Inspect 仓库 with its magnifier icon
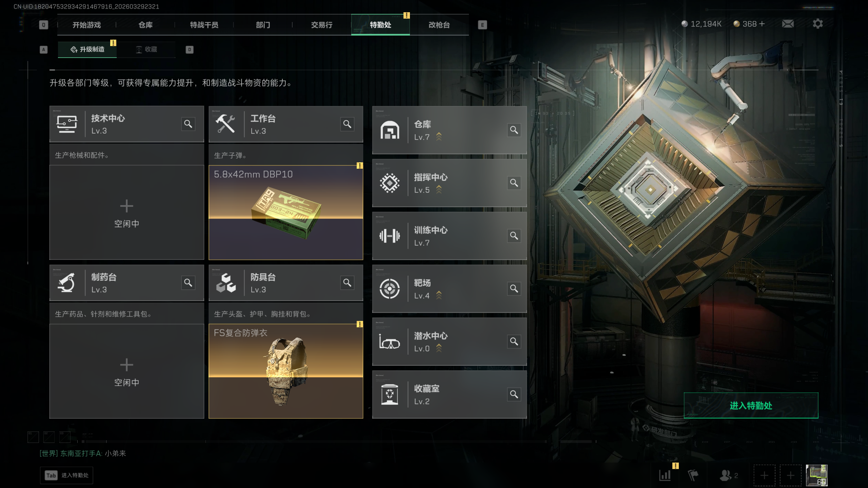The height and width of the screenshot is (488, 868). [514, 130]
